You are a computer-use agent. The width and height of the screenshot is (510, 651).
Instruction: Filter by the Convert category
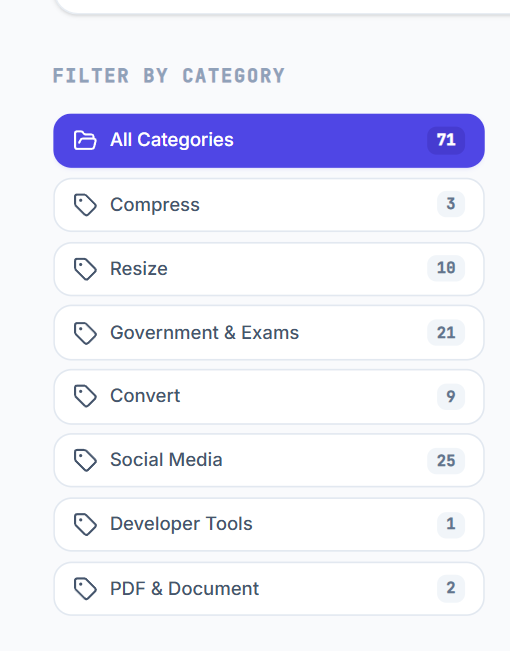pyautogui.click(x=269, y=396)
